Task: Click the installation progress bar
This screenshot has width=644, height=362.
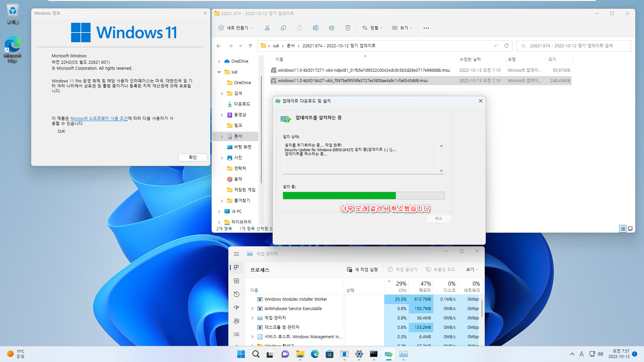Action: click(x=364, y=196)
